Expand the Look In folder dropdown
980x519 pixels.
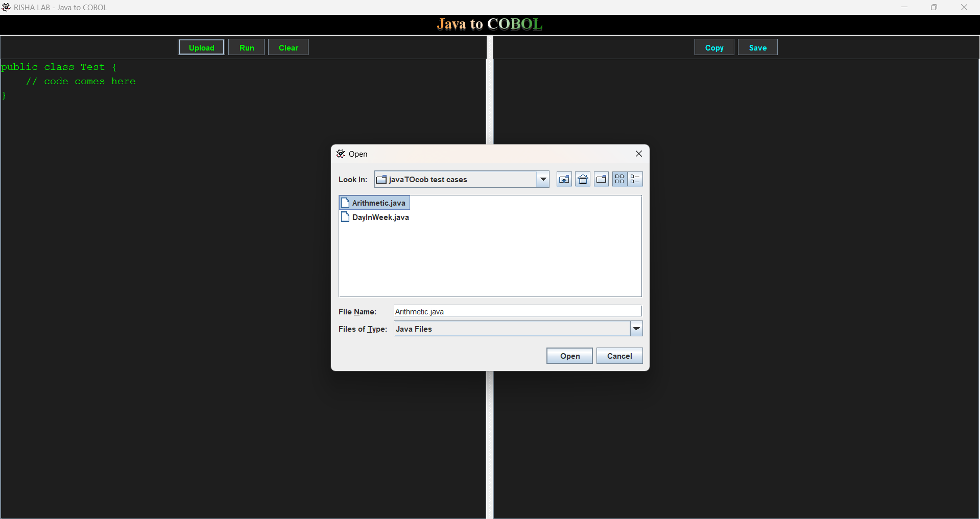543,179
